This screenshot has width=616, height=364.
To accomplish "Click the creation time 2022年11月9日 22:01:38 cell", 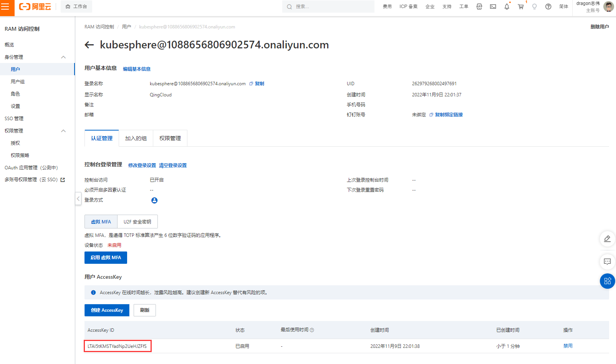I will (x=395, y=346).
